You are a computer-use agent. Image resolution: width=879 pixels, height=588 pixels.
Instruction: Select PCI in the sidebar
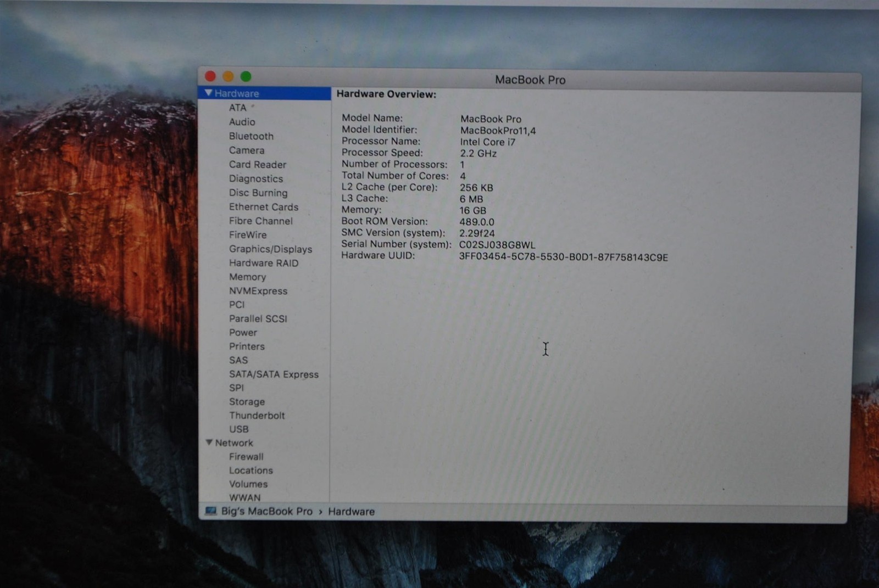237,305
